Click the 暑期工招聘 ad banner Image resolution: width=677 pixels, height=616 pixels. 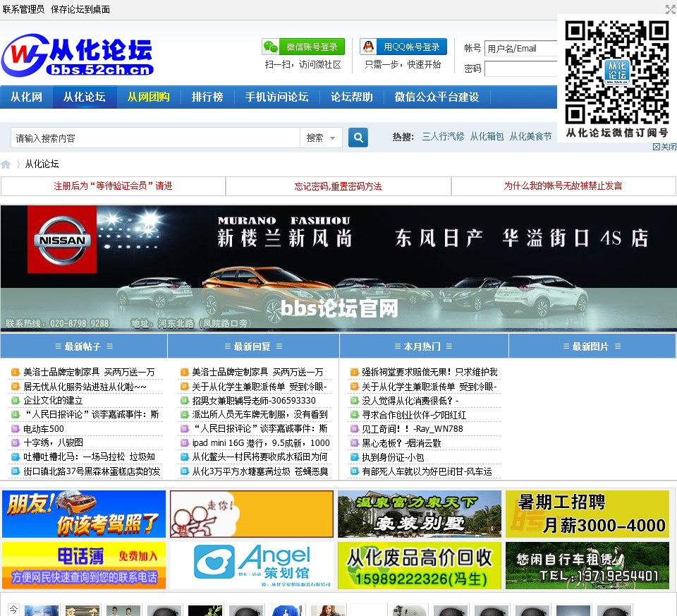[587, 514]
